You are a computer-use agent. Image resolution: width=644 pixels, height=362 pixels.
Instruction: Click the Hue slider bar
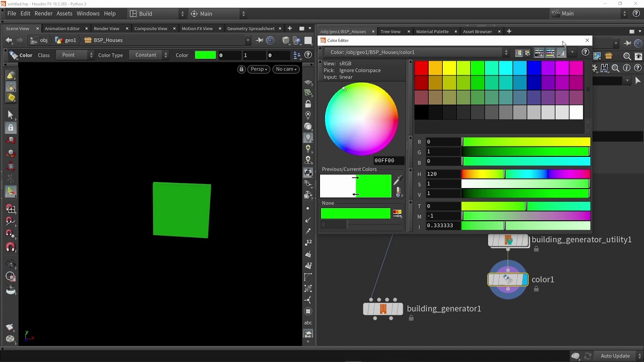[526, 174]
